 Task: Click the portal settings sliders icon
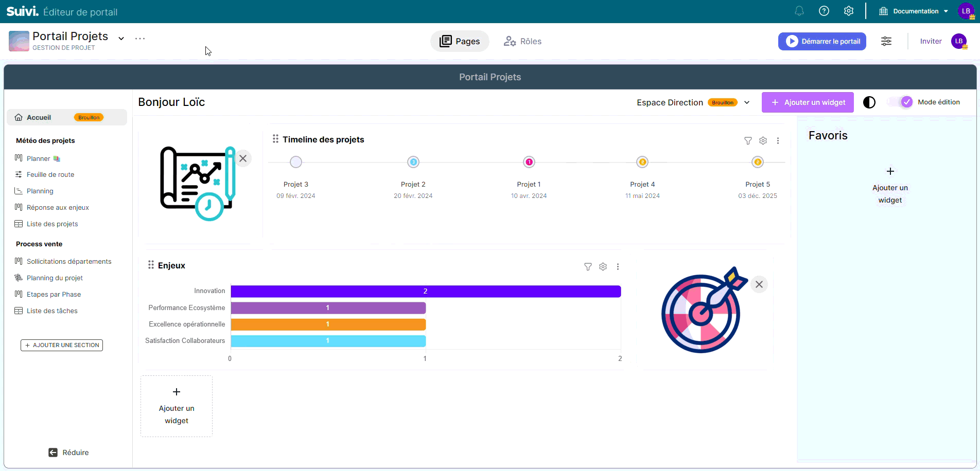pyautogui.click(x=886, y=41)
